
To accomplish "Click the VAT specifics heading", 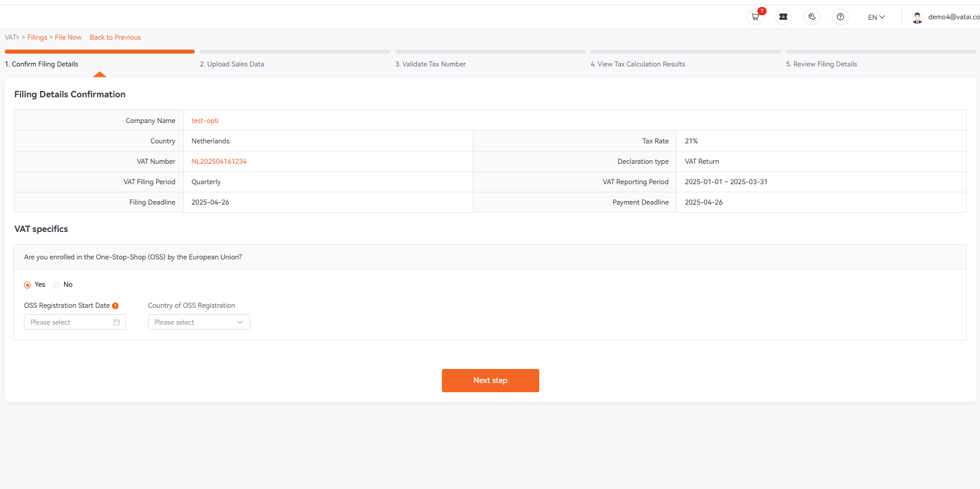I will (41, 229).
